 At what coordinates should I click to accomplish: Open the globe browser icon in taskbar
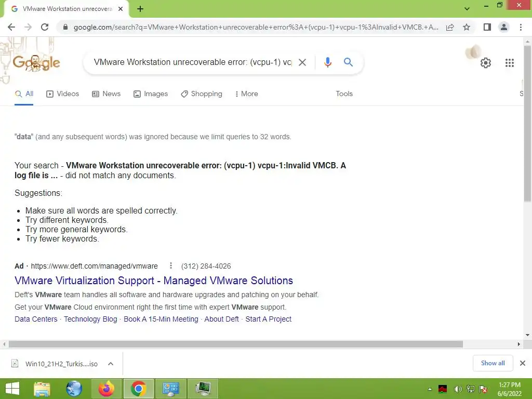pos(74,389)
